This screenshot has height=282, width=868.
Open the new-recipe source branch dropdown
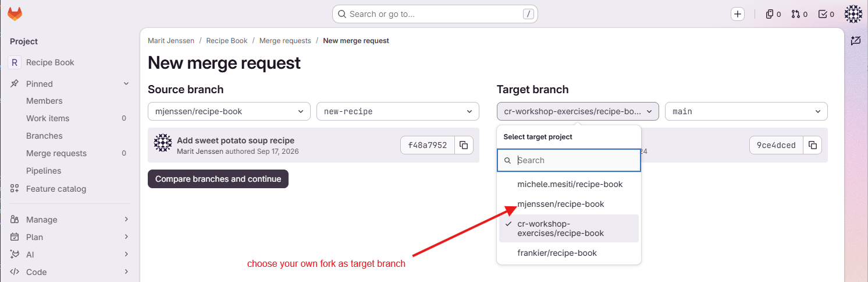(398, 111)
